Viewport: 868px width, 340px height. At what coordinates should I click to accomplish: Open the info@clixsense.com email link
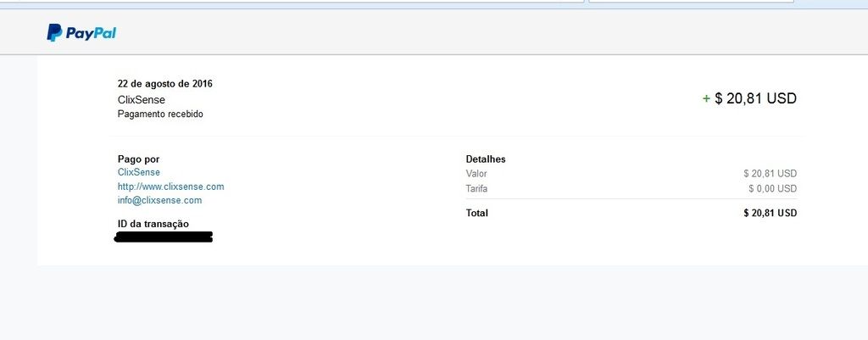click(x=160, y=200)
